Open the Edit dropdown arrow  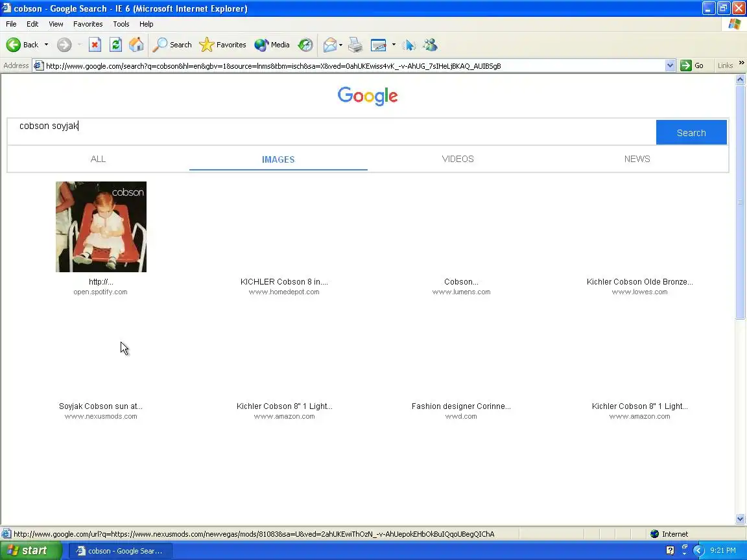394,45
